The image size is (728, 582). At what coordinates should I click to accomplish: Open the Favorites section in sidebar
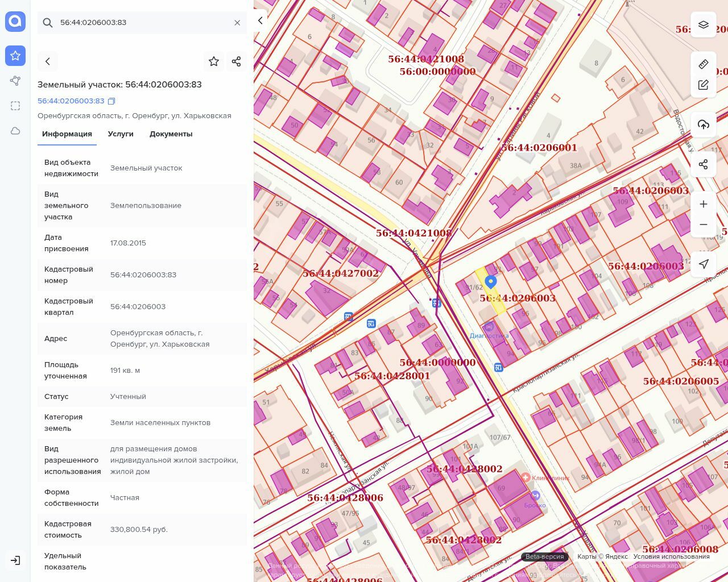pyautogui.click(x=15, y=56)
